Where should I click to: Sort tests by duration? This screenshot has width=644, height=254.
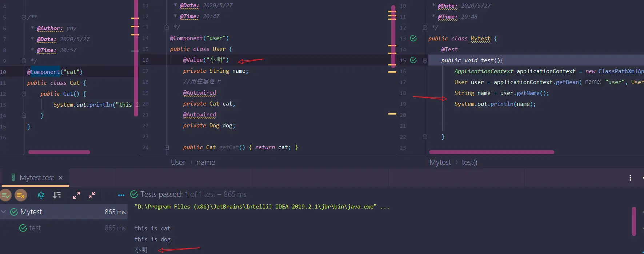click(57, 195)
